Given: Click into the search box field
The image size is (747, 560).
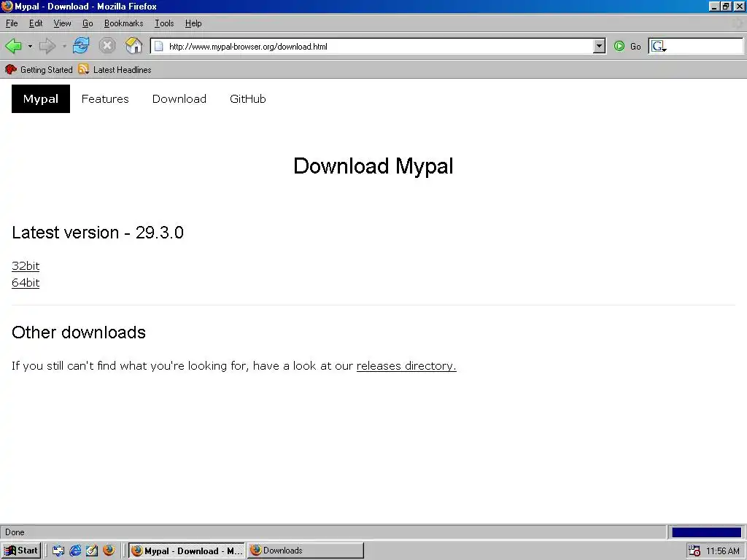Looking at the screenshot, I should coord(705,46).
